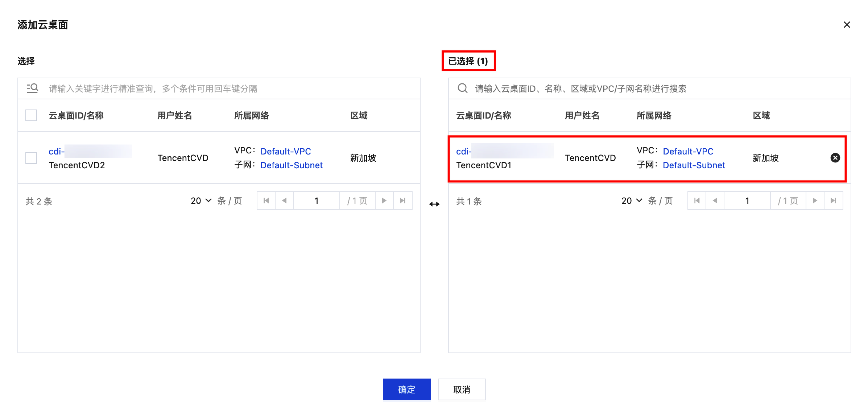The height and width of the screenshot is (417, 868).
Task: Jump to the last page in the right pagination
Action: [833, 201]
